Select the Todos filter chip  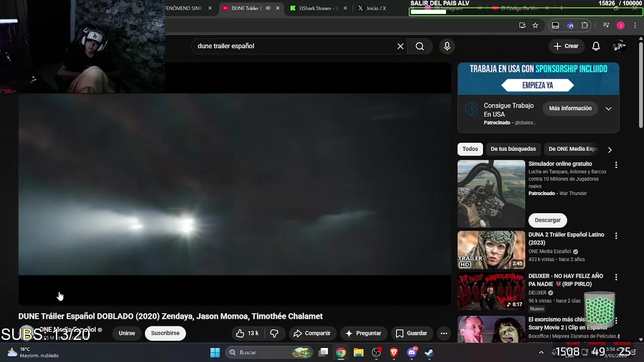[470, 149]
